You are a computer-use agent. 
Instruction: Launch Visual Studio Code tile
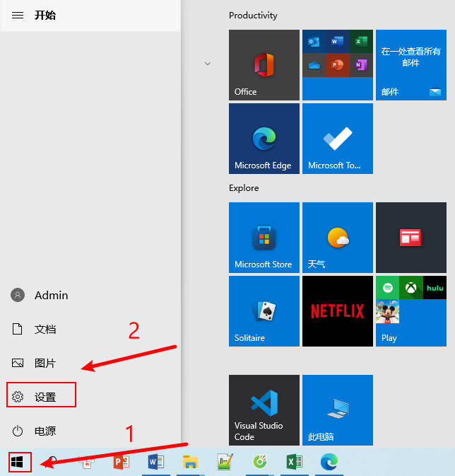coord(264,410)
